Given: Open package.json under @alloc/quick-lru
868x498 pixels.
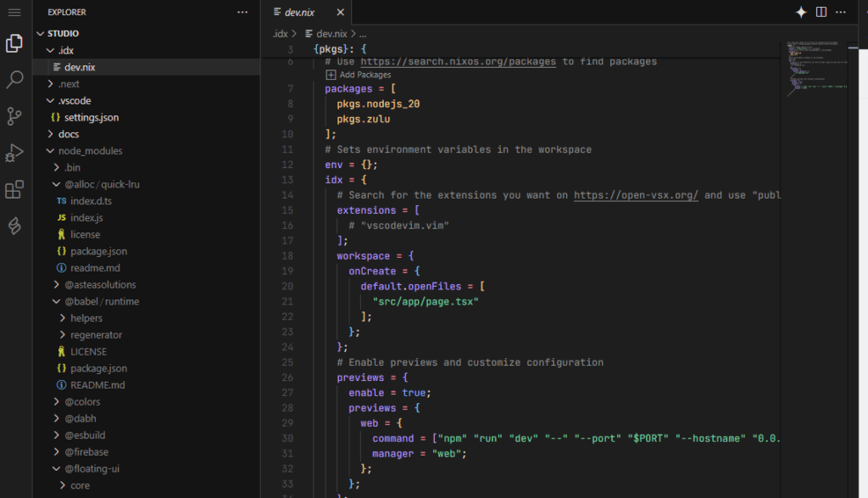Looking at the screenshot, I should tap(147, 251).
